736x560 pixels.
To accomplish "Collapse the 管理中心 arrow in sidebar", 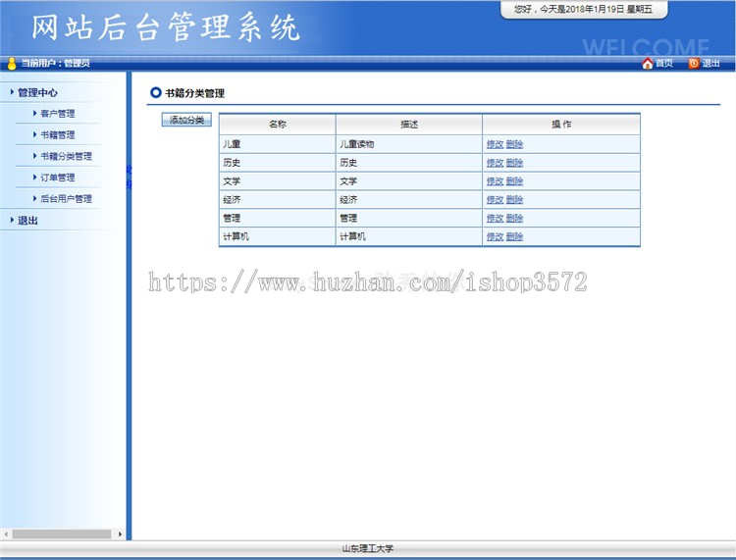I will pos(12,92).
